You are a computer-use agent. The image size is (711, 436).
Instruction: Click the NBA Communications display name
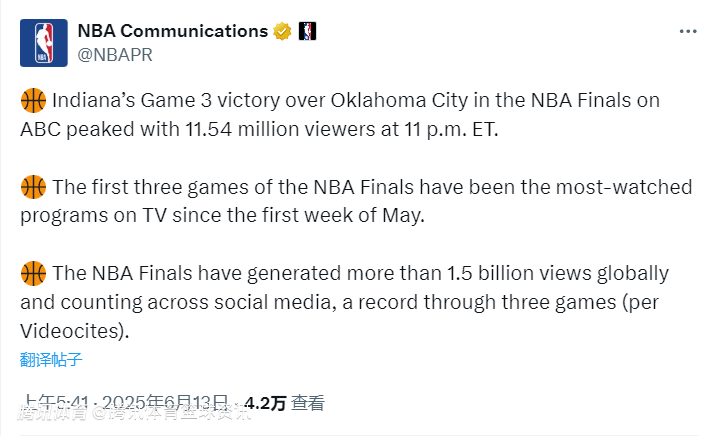[x=172, y=31]
